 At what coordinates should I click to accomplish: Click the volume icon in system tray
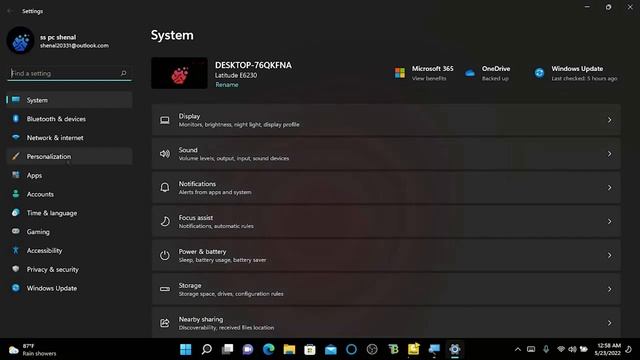pos(572,349)
